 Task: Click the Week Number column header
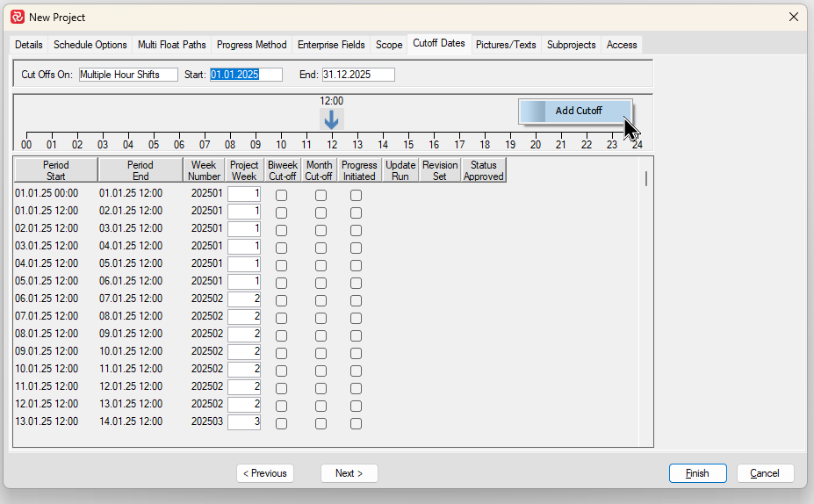tap(204, 170)
